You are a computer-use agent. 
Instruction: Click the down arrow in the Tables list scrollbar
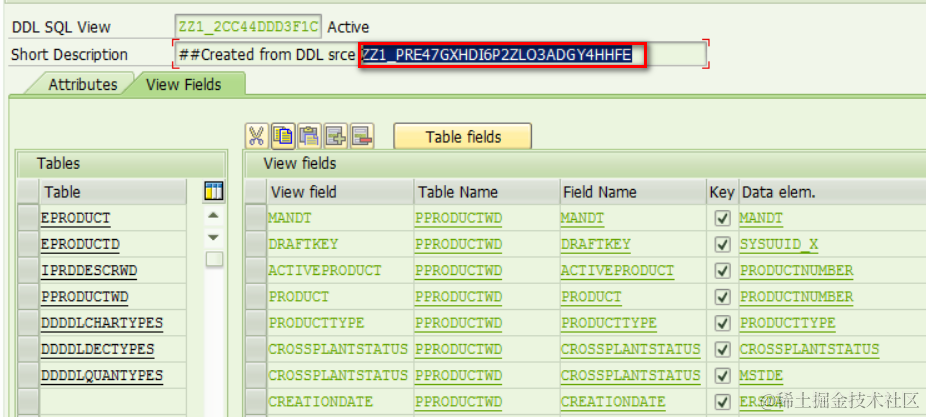[x=214, y=237]
